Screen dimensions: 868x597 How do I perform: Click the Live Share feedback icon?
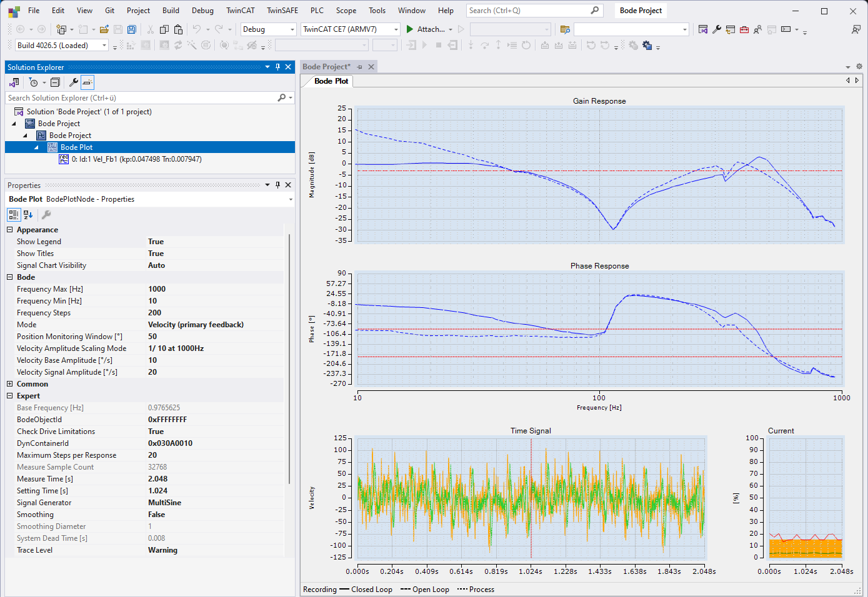[x=856, y=29]
